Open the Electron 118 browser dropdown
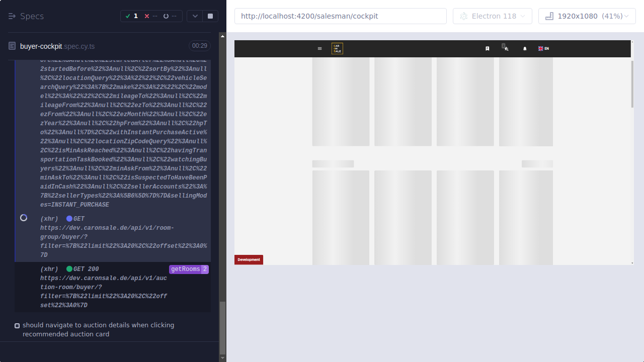This screenshot has height=362, width=644. coord(492,16)
